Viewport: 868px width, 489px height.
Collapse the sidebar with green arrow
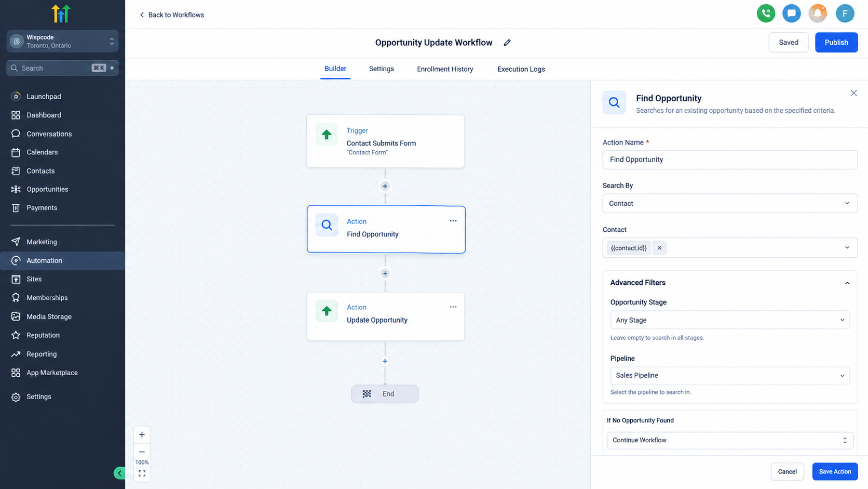(x=119, y=473)
